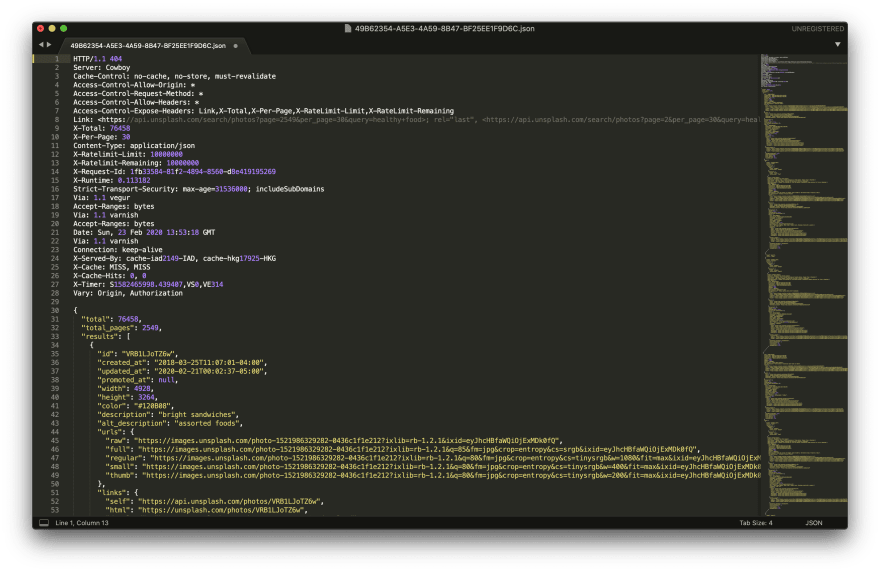Click the X-Cache-Hits: 0, 0 line
880x572 pixels.
point(110,276)
